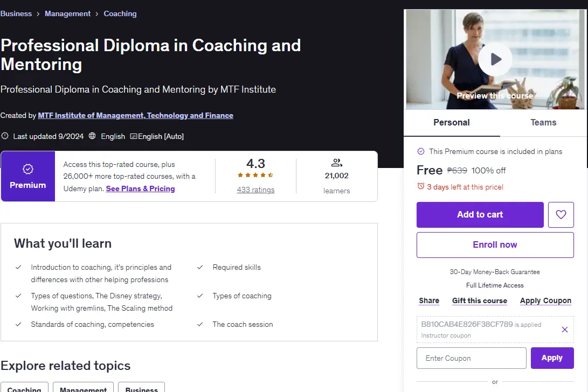Apply the entered coupon

pyautogui.click(x=552, y=358)
